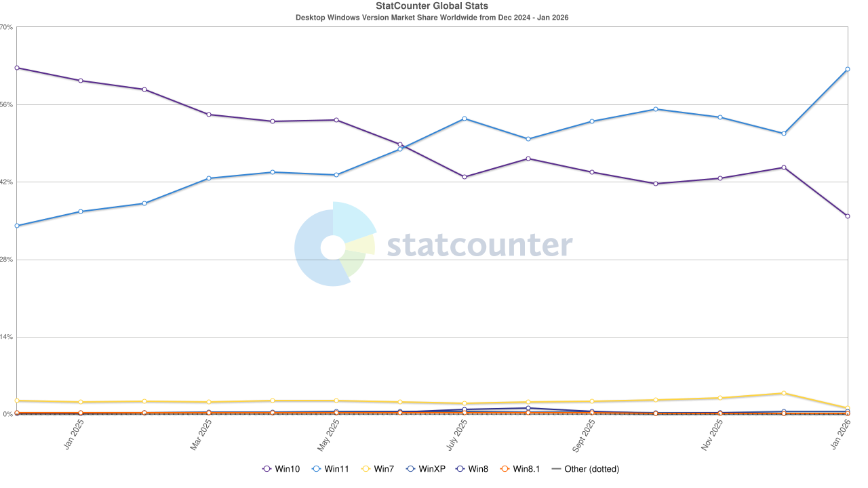The width and height of the screenshot is (868, 488).
Task: Click the Win7 peak point near Dec 2025
Action: pos(784,393)
